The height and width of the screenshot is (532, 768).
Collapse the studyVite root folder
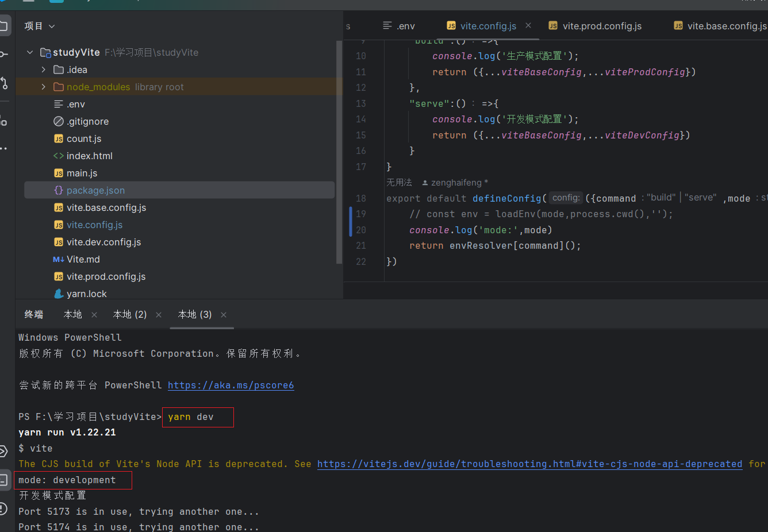coord(30,52)
